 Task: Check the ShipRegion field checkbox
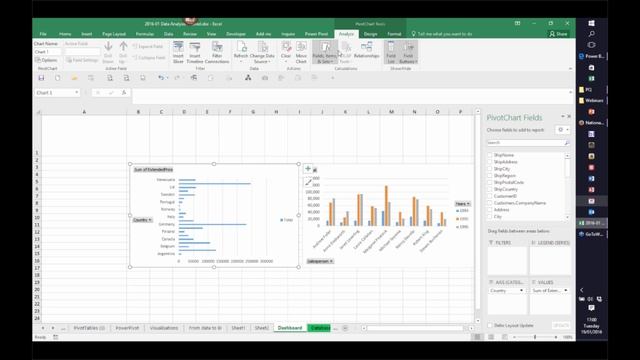pyautogui.click(x=490, y=176)
